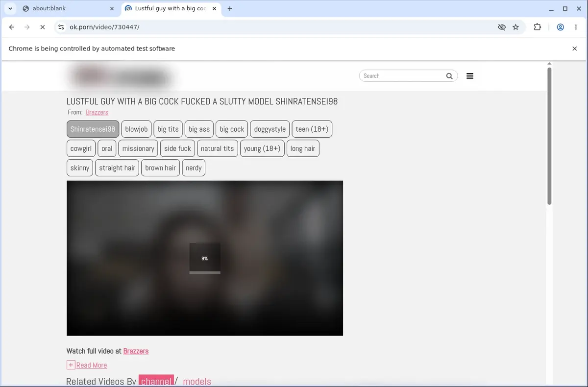Select the doggystyle tag
The image size is (588, 387).
(x=270, y=129)
